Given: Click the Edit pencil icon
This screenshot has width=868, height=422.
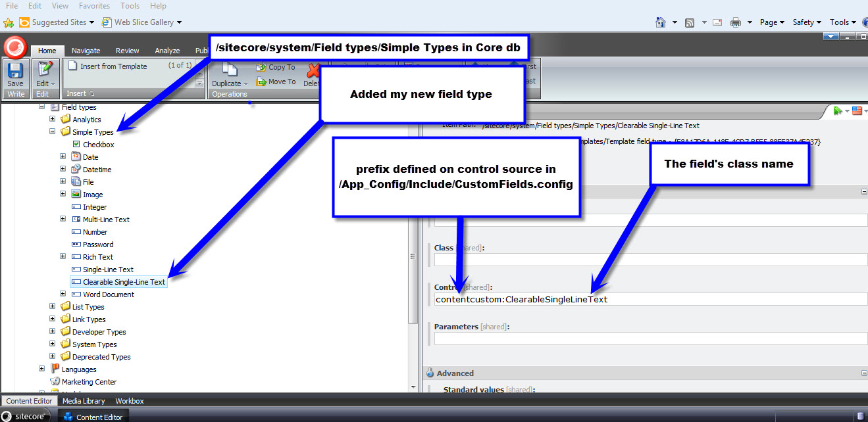Looking at the screenshot, I should click(44, 70).
